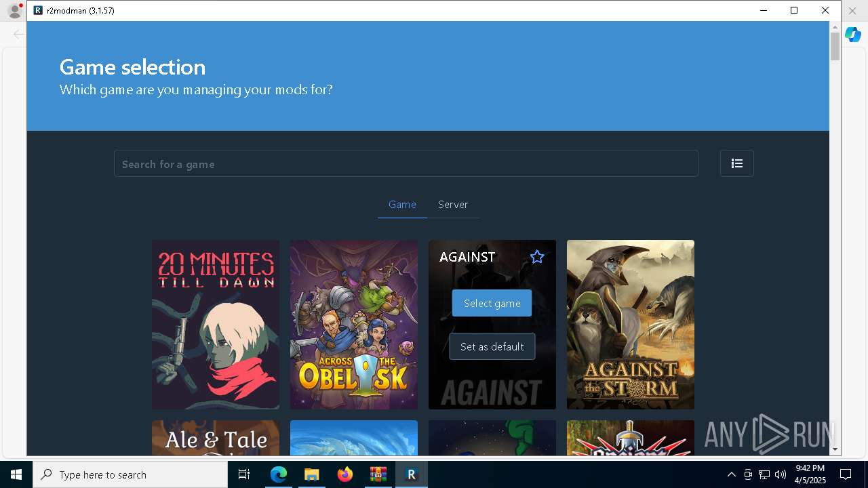Launch Firefox from the taskbar
This screenshot has height=488, width=868.
pos(344,474)
